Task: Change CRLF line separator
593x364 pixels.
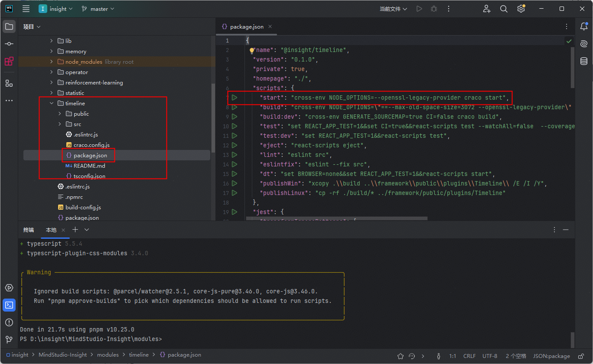Action: [x=469, y=356]
